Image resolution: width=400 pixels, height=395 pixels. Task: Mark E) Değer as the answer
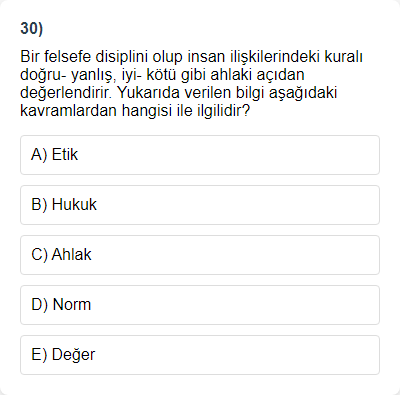(200, 355)
